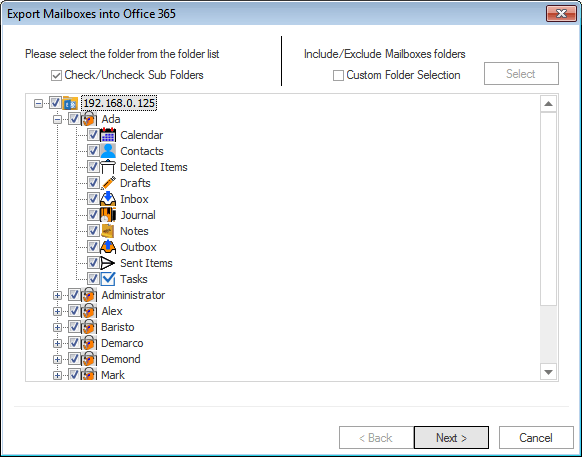Screen dimensions: 582x457
Task: Click the Administrator mailbox icon
Action: coord(89,295)
